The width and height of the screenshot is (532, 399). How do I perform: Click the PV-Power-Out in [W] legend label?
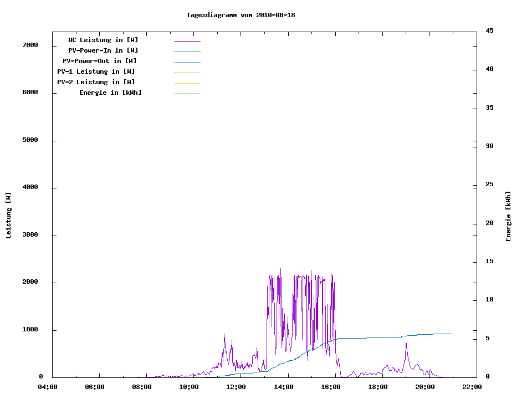click(x=100, y=61)
